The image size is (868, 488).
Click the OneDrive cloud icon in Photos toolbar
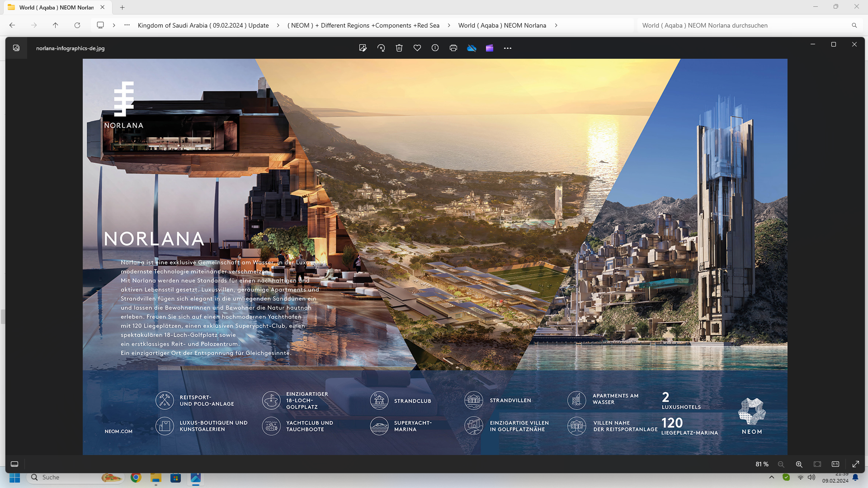click(x=472, y=48)
